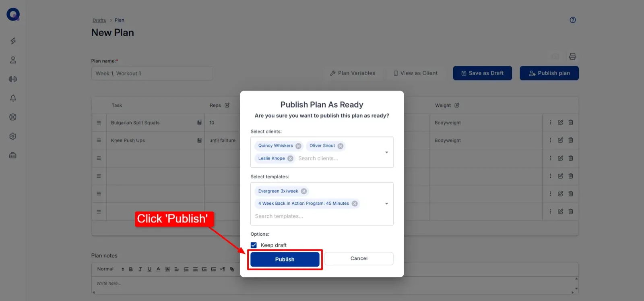Viewport: 644px width, 301px height.
Task: Click the drag handle for Knee Push Ups
Action: point(99,140)
